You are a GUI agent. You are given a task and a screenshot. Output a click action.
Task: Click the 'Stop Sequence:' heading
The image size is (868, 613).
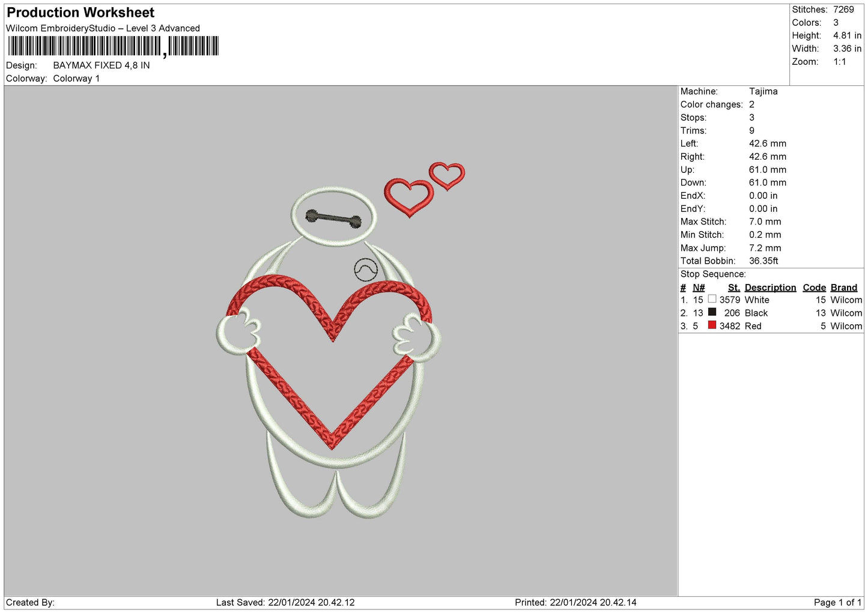click(x=713, y=274)
